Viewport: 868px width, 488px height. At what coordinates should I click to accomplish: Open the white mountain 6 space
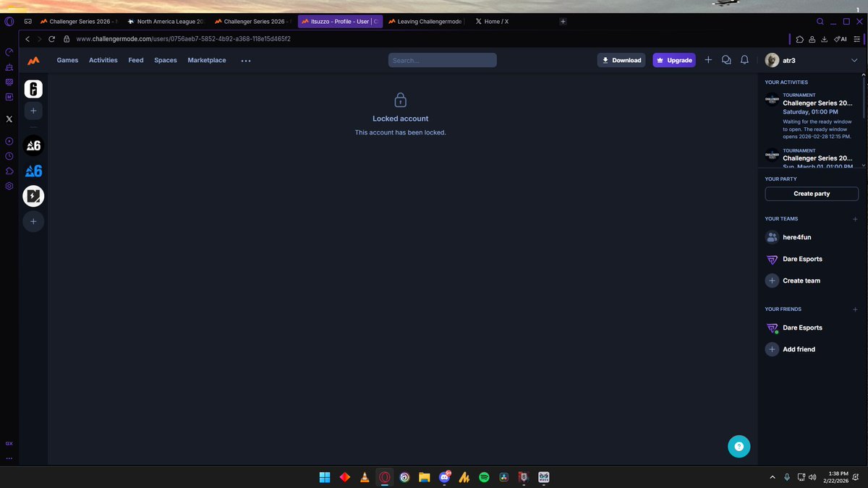(33, 145)
